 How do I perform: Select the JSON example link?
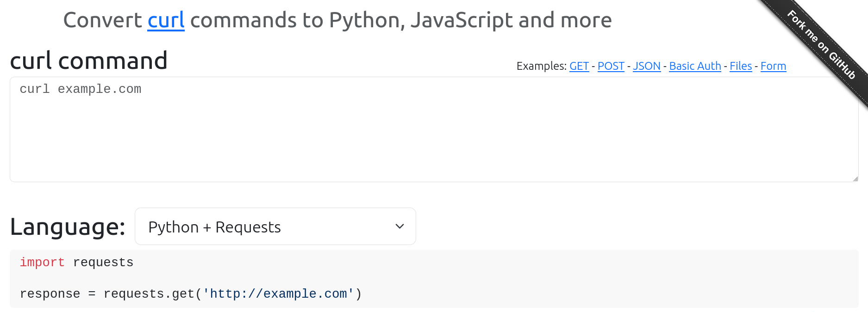646,66
